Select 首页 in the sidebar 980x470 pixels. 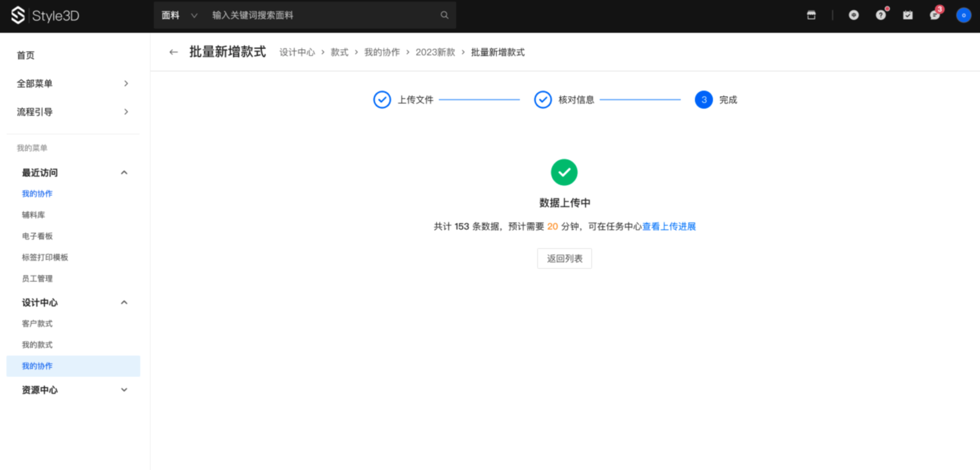click(x=26, y=55)
